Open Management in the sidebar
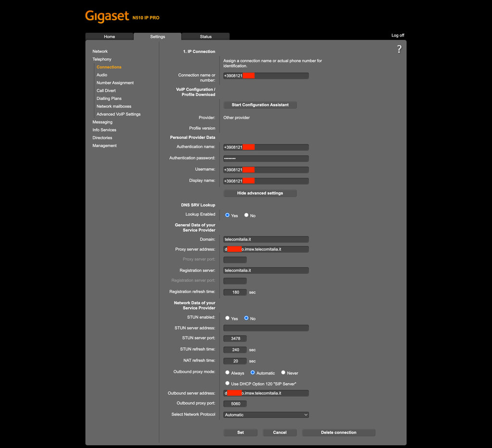Viewport: 492px width, 448px height. point(104,145)
